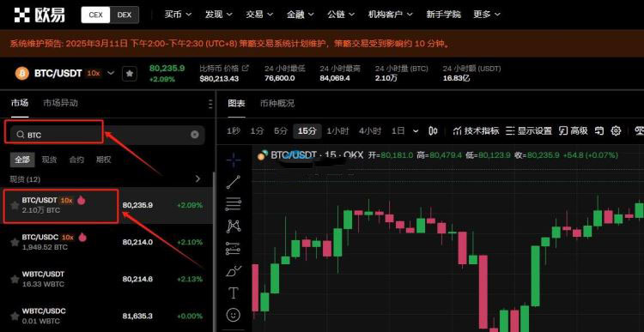644x332 pixels.
Task: Open more timeframes dropdown after 1日
Action: click(416, 131)
